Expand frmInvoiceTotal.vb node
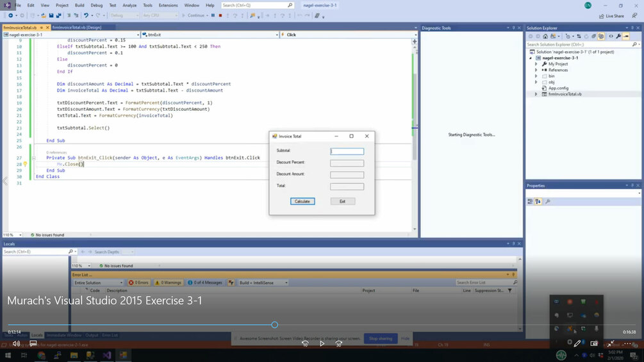 pyautogui.click(x=536, y=94)
